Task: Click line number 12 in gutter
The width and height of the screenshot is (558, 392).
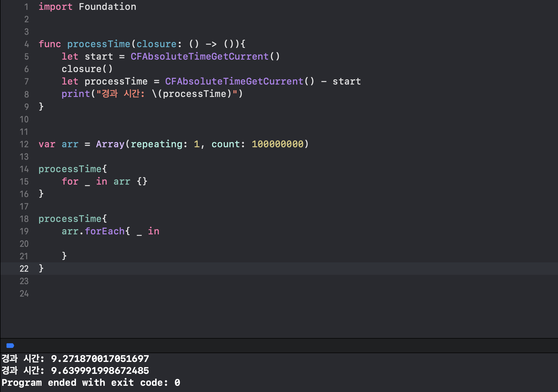Action: tap(24, 144)
